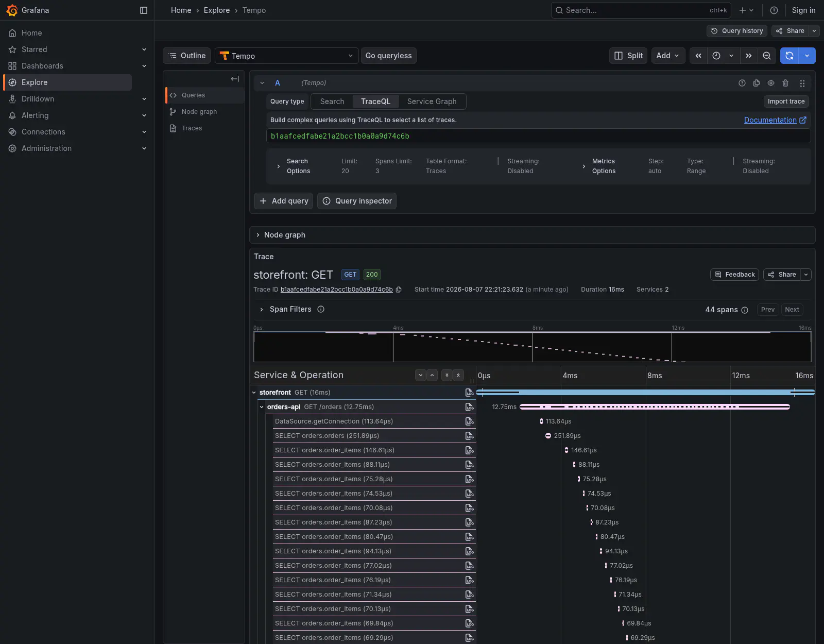
Task: Expand the Dashboards sidebar chevron
Action: [x=144, y=66]
